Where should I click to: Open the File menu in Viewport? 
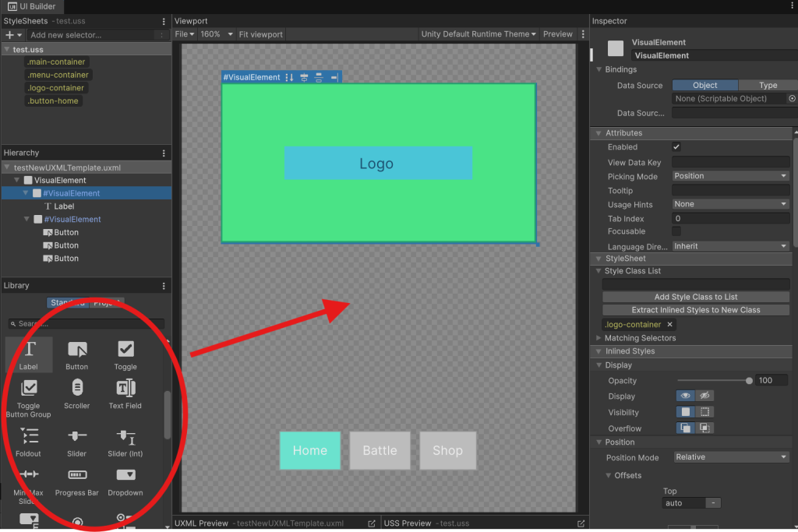point(184,34)
